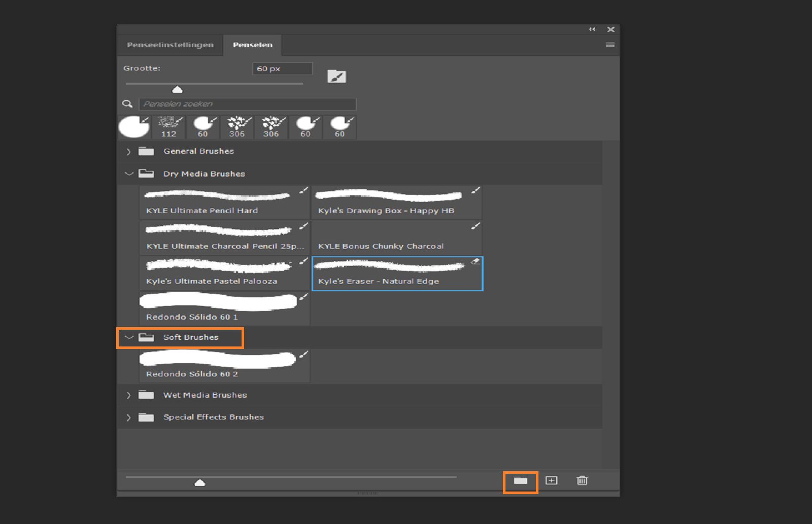
Task: Click the Wet Media Brushes group label
Action: 205,395
